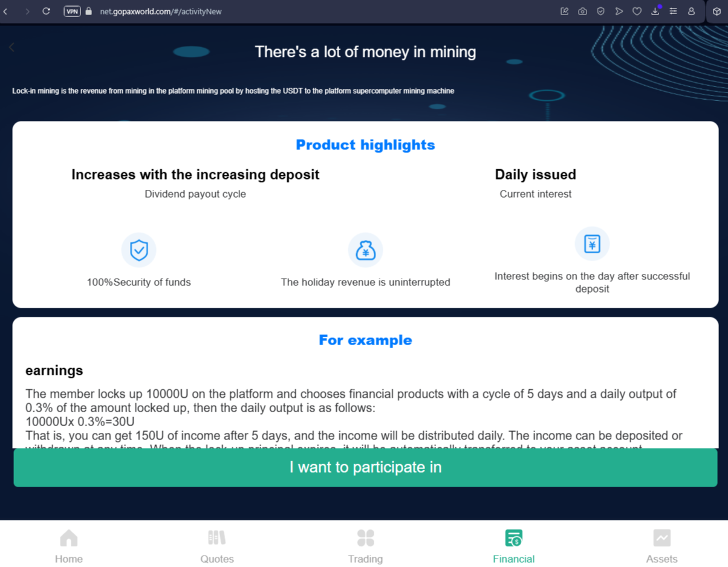Click the "Lock-in mining is the revenue" description

click(233, 91)
